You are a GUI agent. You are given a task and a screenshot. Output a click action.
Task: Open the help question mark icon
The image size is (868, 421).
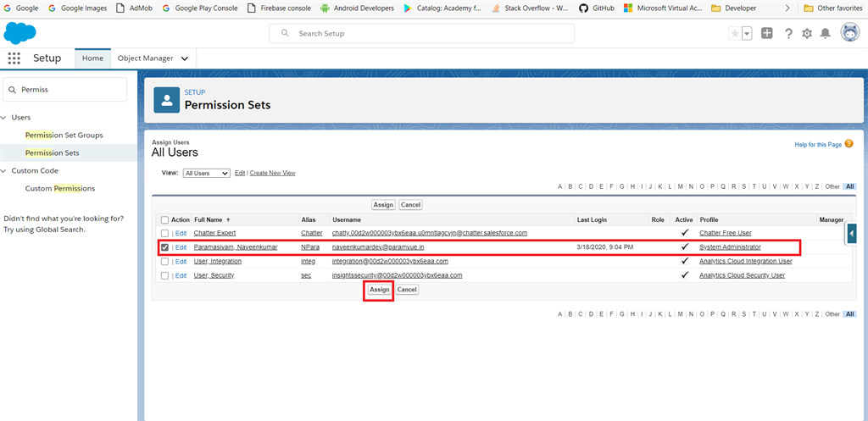click(789, 34)
